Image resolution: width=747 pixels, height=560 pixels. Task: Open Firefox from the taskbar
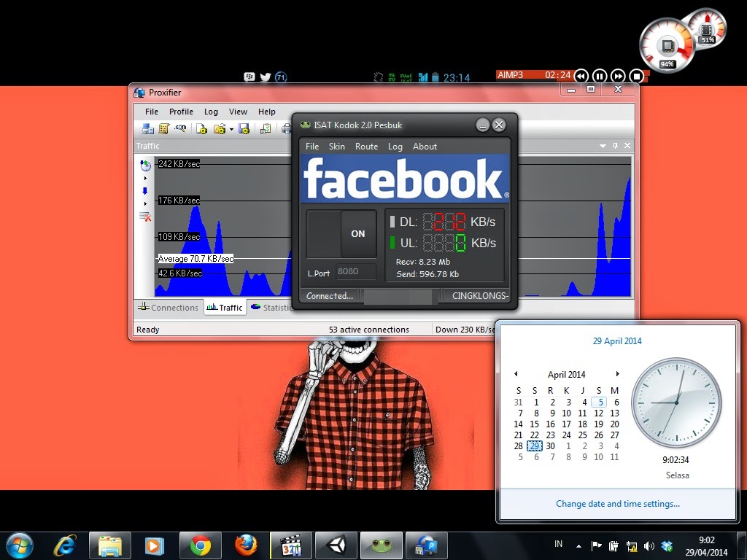246,545
